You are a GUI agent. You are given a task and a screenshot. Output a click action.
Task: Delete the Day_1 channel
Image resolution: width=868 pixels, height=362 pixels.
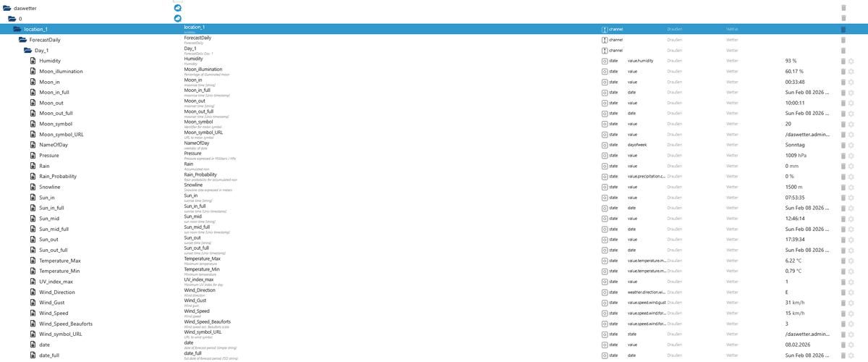point(843,51)
